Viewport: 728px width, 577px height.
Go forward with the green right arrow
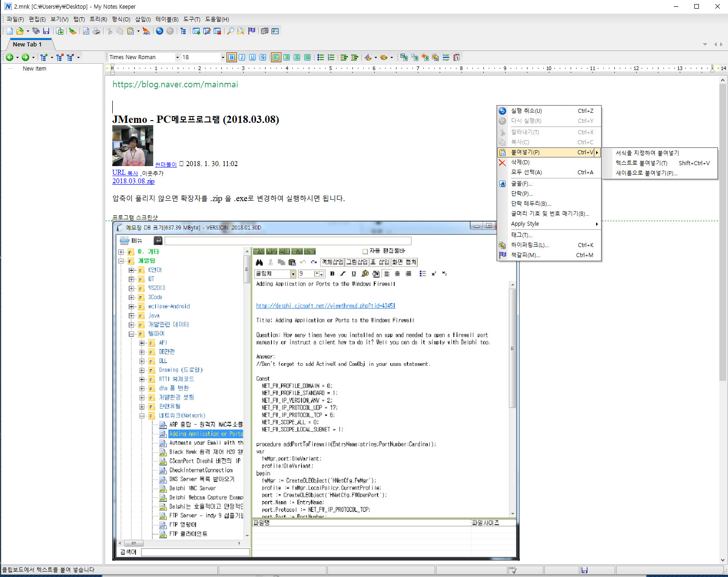(x=25, y=57)
